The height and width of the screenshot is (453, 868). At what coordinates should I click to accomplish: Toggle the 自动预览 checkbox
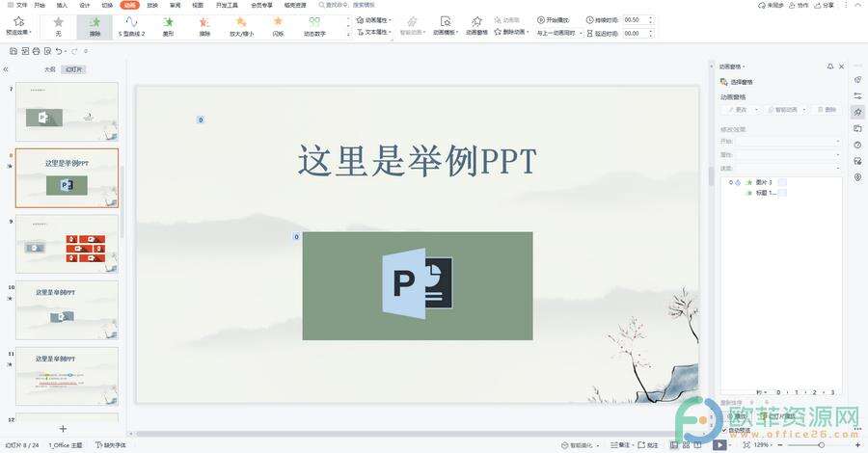point(723,430)
